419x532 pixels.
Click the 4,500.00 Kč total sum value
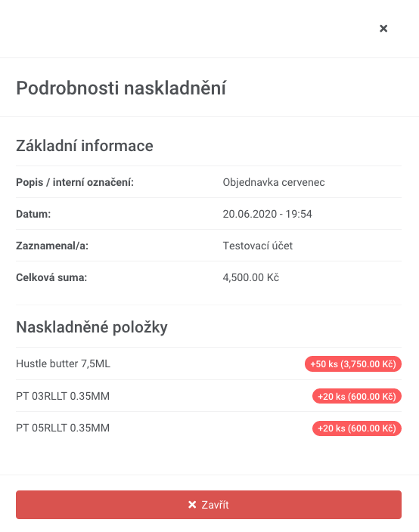pyautogui.click(x=251, y=277)
